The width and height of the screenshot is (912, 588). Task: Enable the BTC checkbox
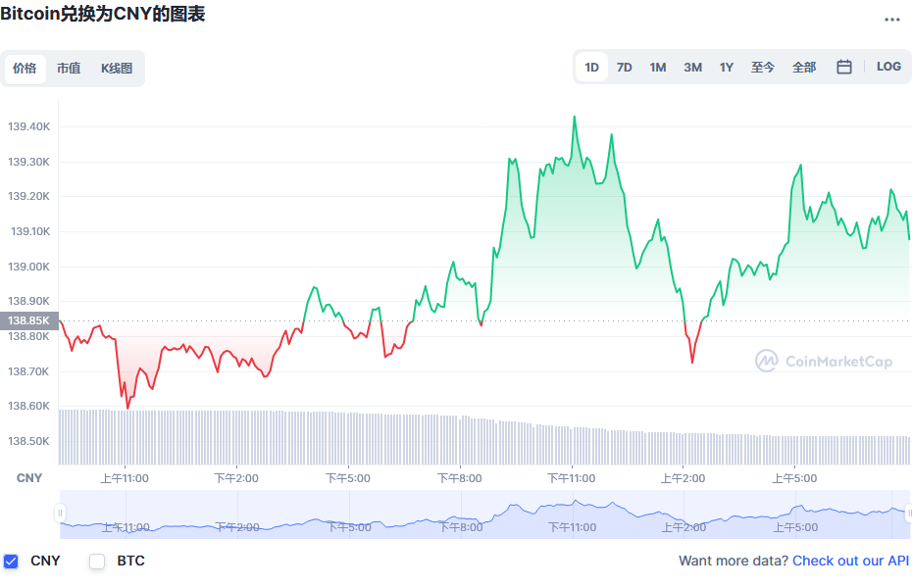click(x=97, y=562)
